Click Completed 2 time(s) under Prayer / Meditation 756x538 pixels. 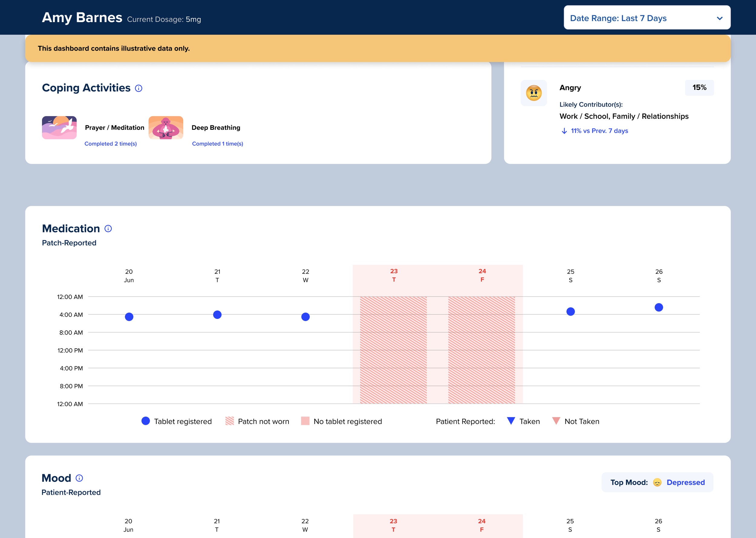111,143
